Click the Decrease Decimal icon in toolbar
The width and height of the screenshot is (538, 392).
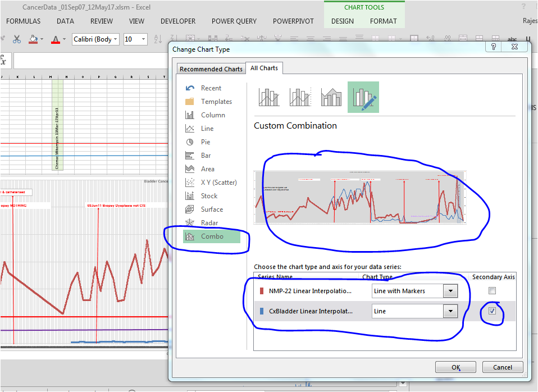click(x=446, y=38)
